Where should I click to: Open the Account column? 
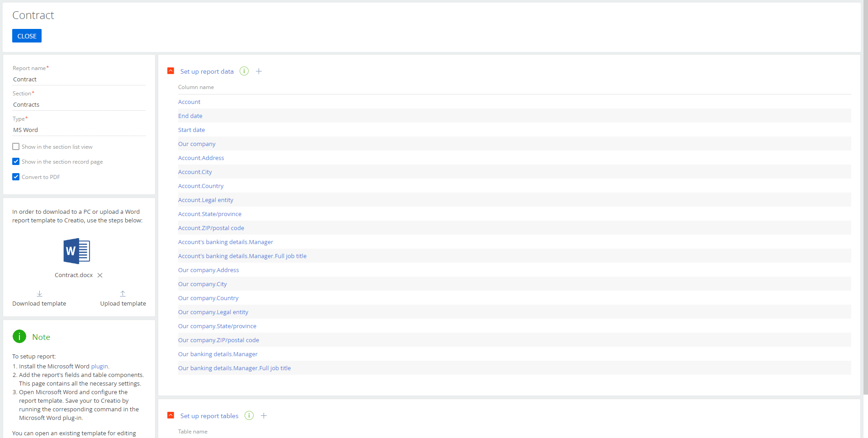tap(189, 102)
